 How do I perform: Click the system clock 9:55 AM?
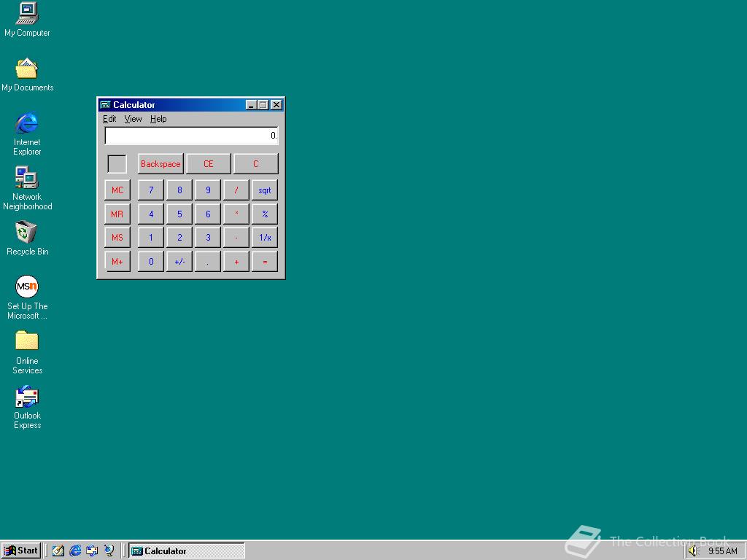click(x=723, y=551)
